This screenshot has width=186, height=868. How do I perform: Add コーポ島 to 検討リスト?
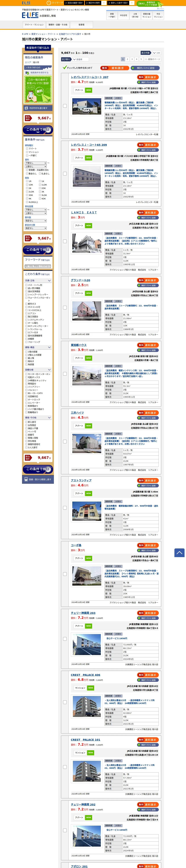pyautogui.click(x=148, y=550)
